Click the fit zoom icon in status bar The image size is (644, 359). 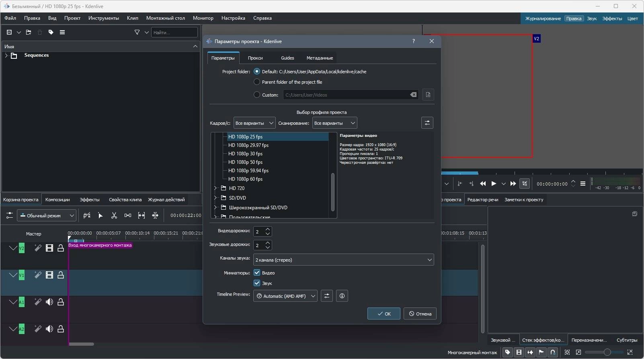tap(567, 352)
